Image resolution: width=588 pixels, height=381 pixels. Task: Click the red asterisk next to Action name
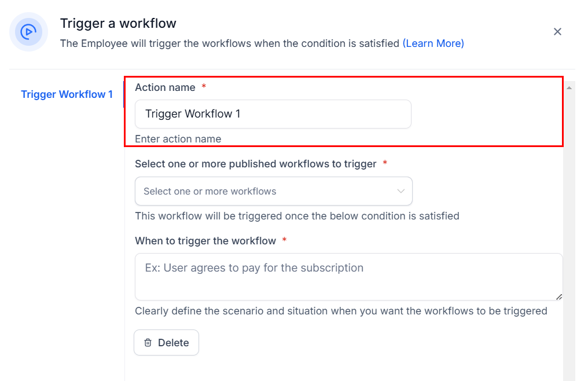pyautogui.click(x=203, y=87)
